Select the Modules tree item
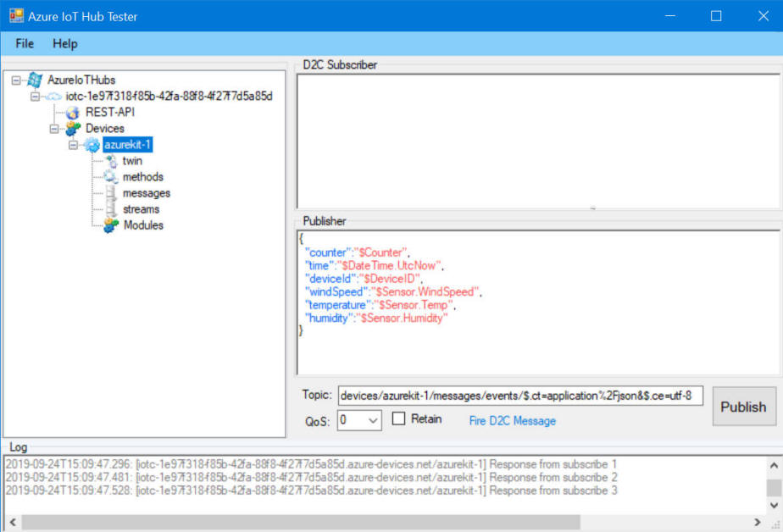Image resolution: width=783 pixels, height=532 pixels. click(x=143, y=225)
